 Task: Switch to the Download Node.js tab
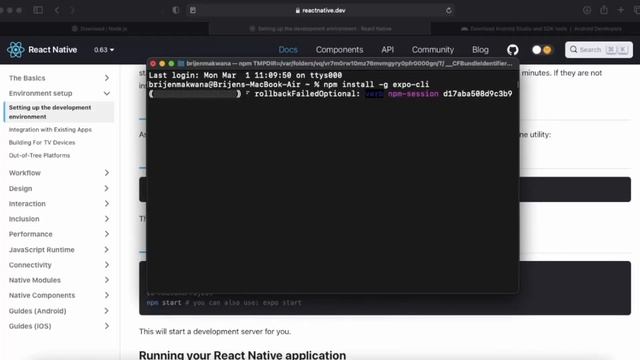(x=104, y=29)
